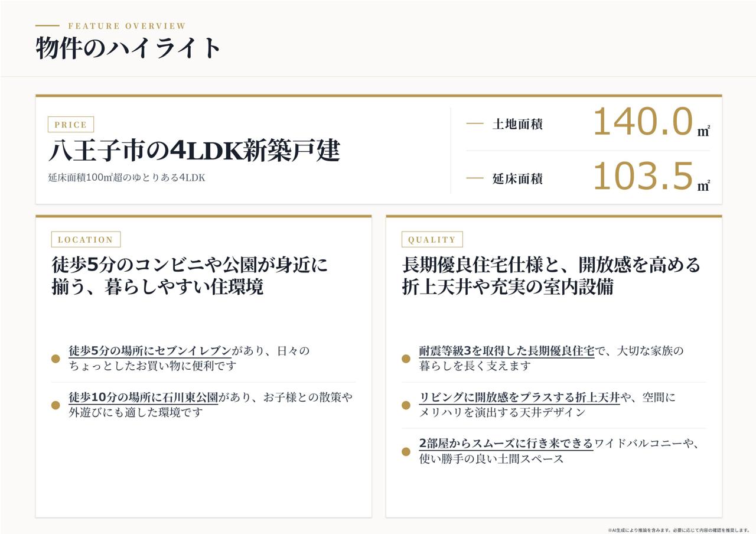Click the PRICE badge
756x534 pixels.
71,125
